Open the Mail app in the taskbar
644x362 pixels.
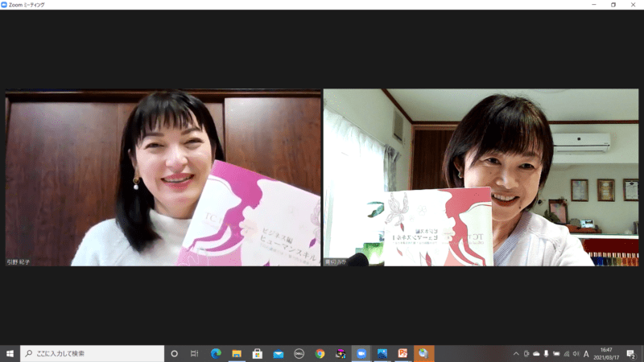[x=279, y=353]
